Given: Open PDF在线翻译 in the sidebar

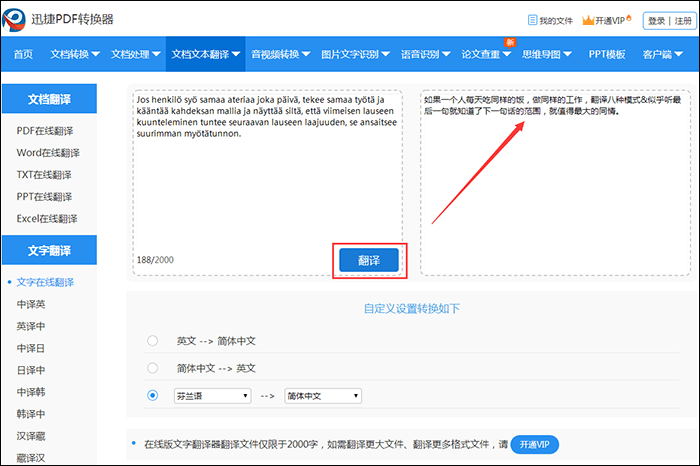Looking at the screenshot, I should click(46, 131).
